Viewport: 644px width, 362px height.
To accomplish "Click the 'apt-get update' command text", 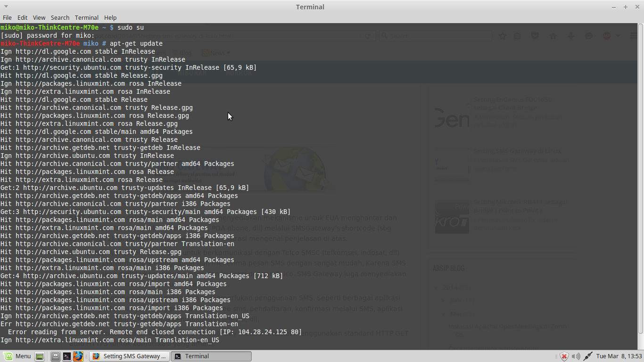I will (136, 43).
